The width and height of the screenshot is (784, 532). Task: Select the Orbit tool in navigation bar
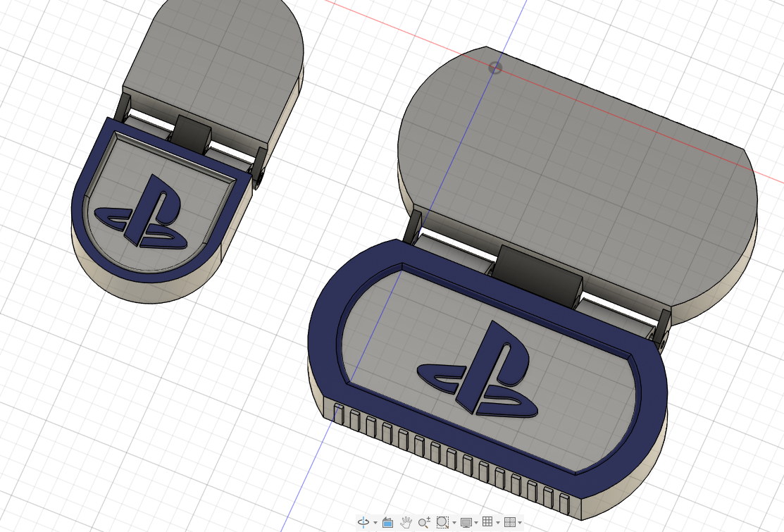[x=363, y=523]
